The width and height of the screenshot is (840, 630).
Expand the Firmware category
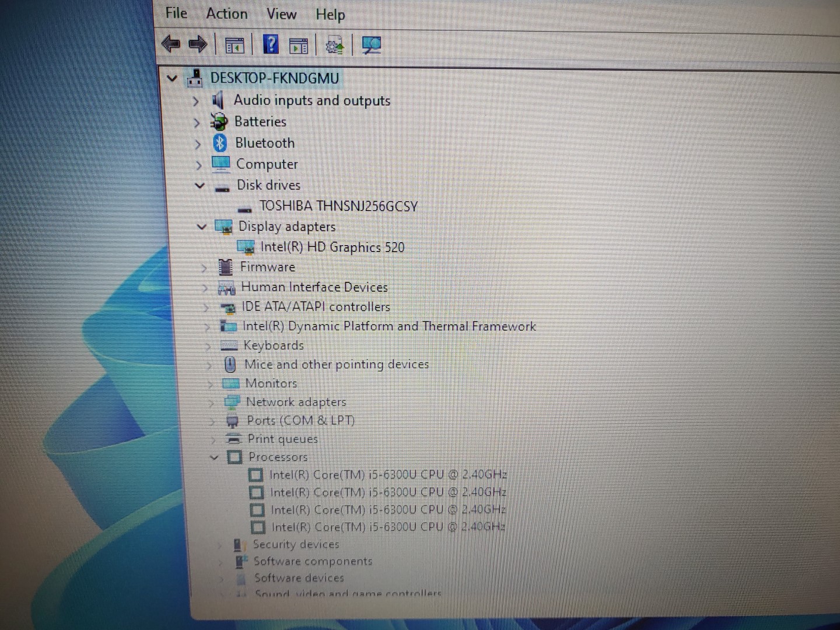click(204, 268)
